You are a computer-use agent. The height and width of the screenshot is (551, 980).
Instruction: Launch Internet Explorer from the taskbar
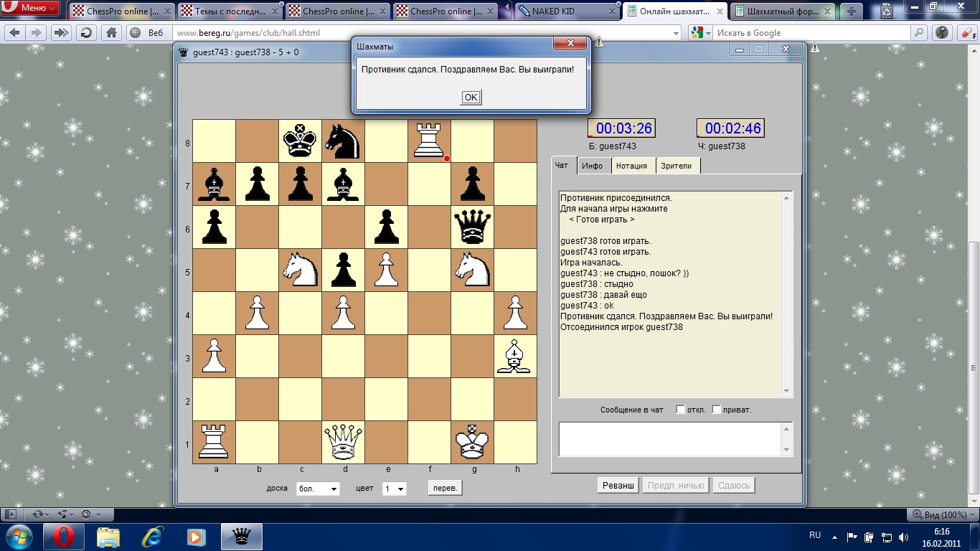[152, 537]
